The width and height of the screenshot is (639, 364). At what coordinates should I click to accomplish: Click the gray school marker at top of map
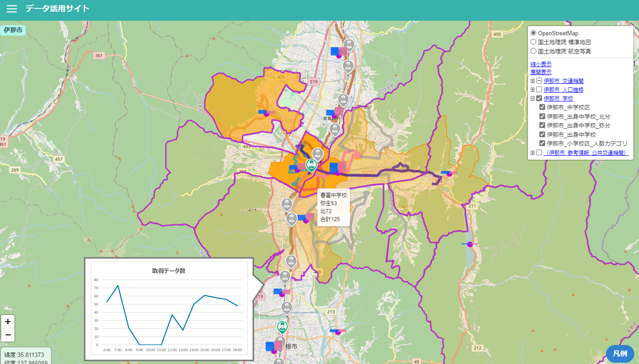[349, 45]
